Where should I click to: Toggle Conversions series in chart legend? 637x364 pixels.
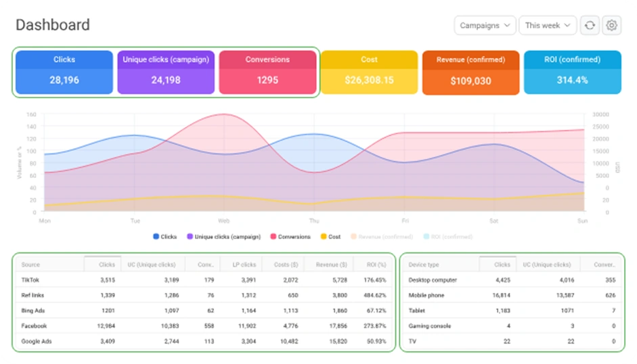(290, 237)
